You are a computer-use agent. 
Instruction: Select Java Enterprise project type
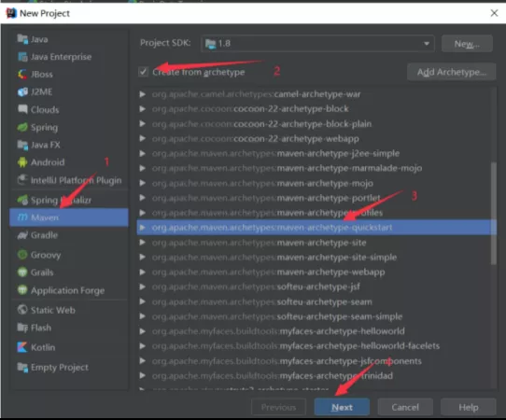click(61, 57)
